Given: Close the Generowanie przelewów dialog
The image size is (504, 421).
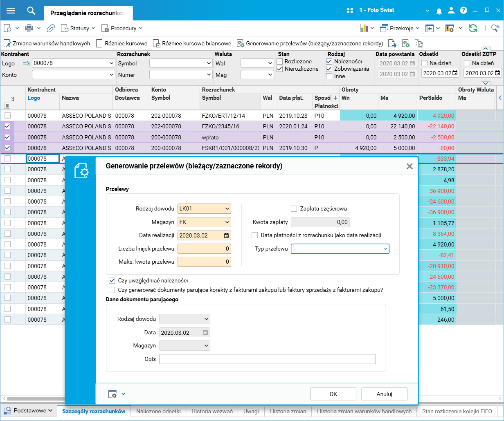Looking at the screenshot, I should pos(409,166).
